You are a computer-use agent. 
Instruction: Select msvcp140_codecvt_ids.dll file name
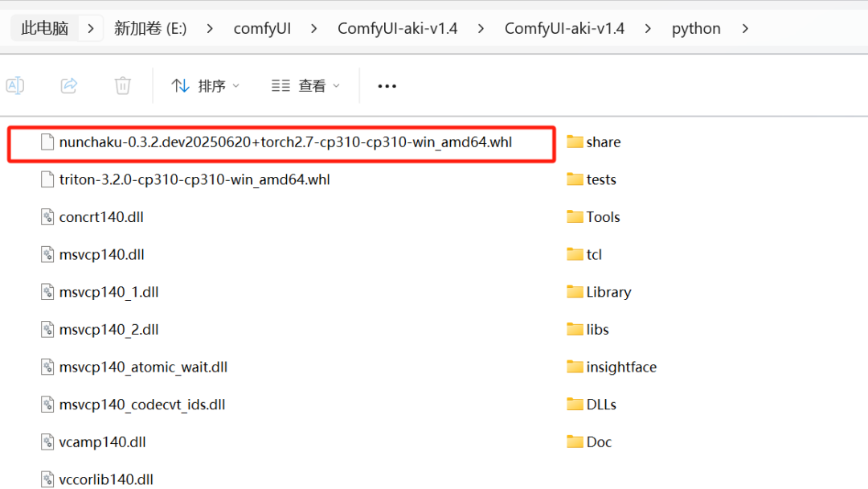coord(142,405)
